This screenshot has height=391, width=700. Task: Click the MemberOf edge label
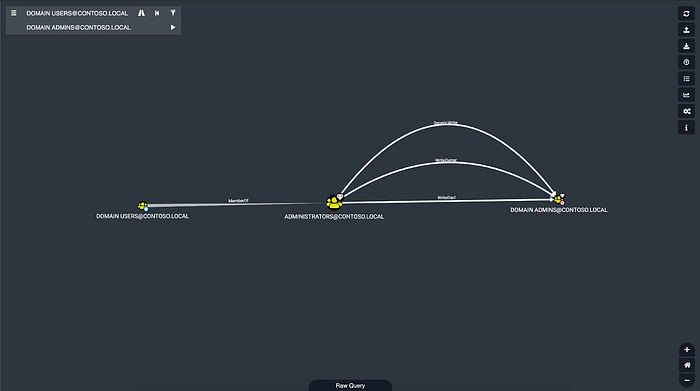238,201
